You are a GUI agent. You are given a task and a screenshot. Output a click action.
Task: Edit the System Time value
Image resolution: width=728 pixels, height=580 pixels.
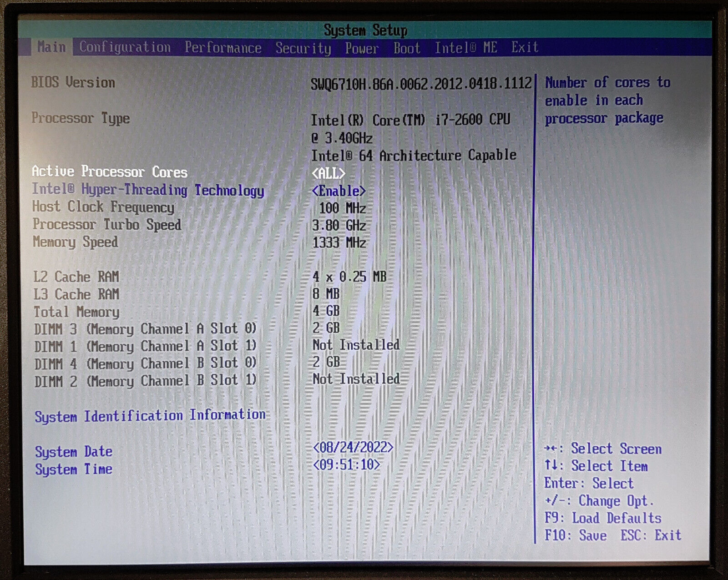[347, 464]
